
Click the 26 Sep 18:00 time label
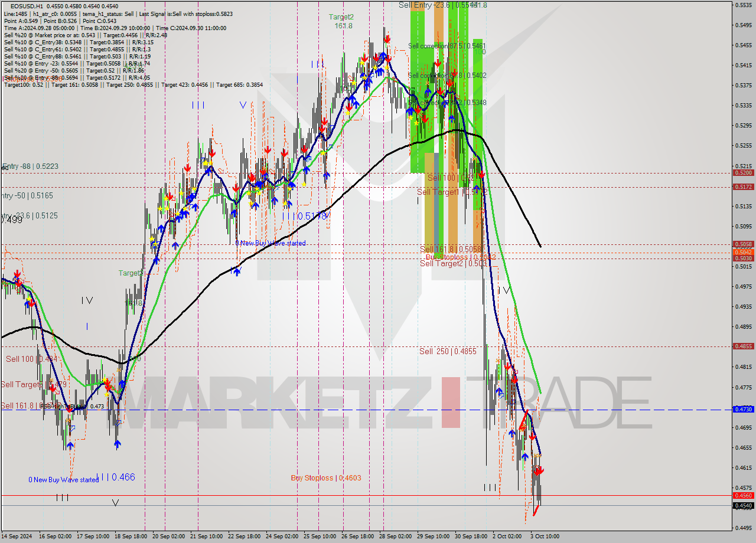click(x=358, y=537)
